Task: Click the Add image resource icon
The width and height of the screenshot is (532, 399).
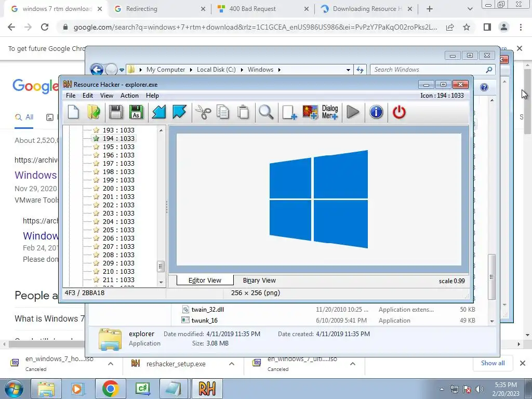Action: (310, 112)
